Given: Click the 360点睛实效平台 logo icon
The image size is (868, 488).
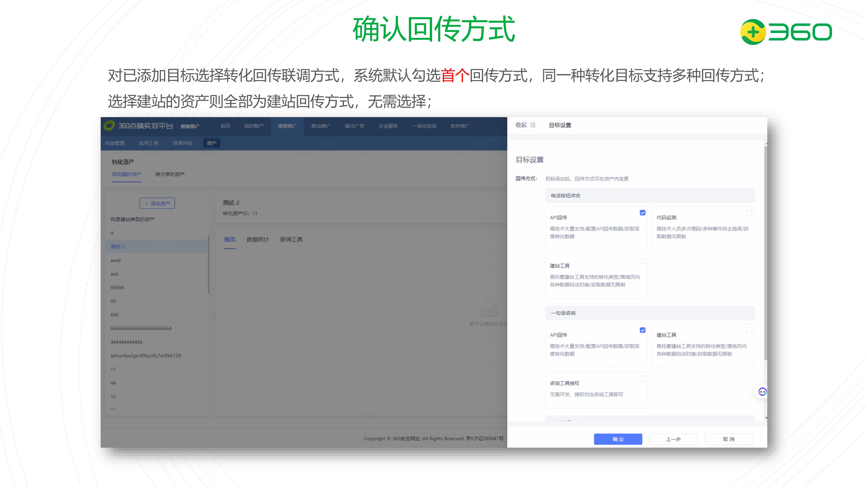Looking at the screenshot, I should [109, 126].
